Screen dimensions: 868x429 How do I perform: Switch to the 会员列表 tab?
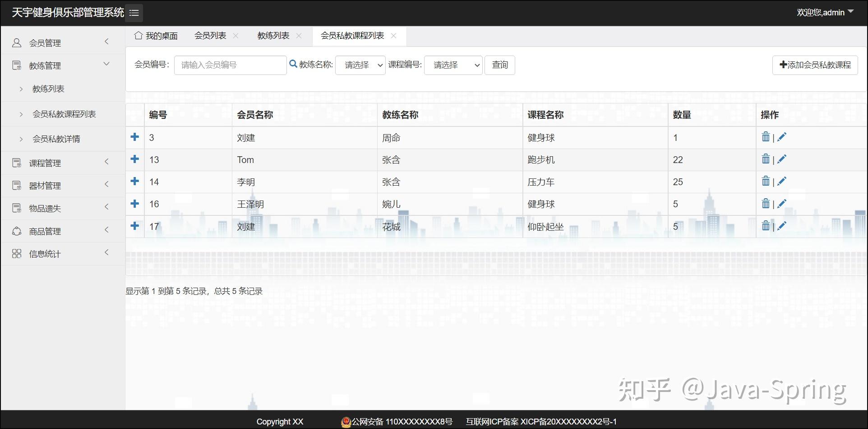click(209, 35)
